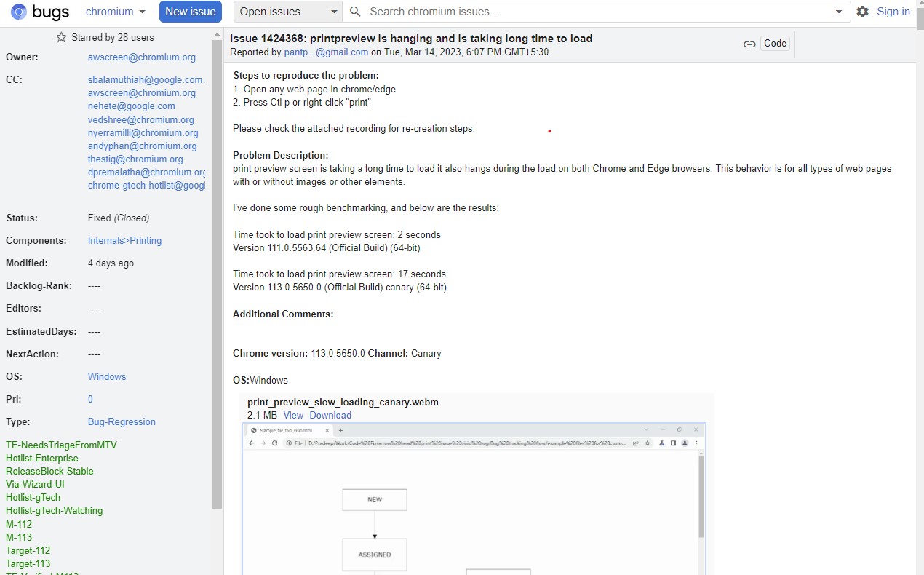Create a New issue

[x=191, y=12]
